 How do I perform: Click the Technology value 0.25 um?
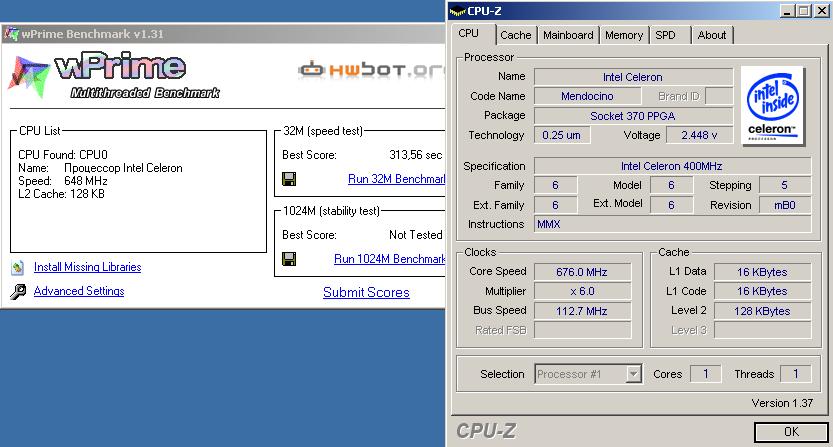pos(562,135)
